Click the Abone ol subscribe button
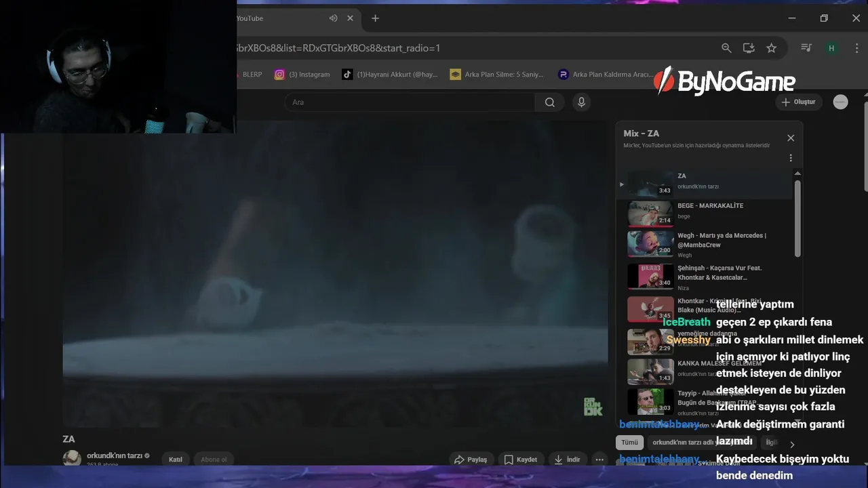 click(x=214, y=460)
